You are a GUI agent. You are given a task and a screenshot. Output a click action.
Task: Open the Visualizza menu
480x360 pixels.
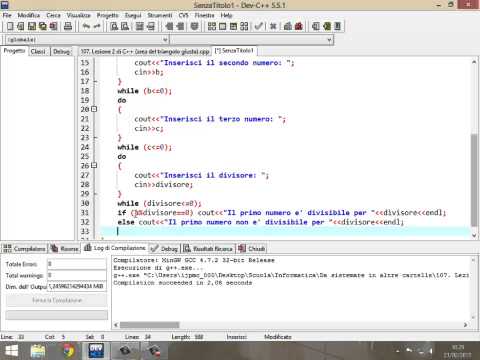tap(79, 15)
